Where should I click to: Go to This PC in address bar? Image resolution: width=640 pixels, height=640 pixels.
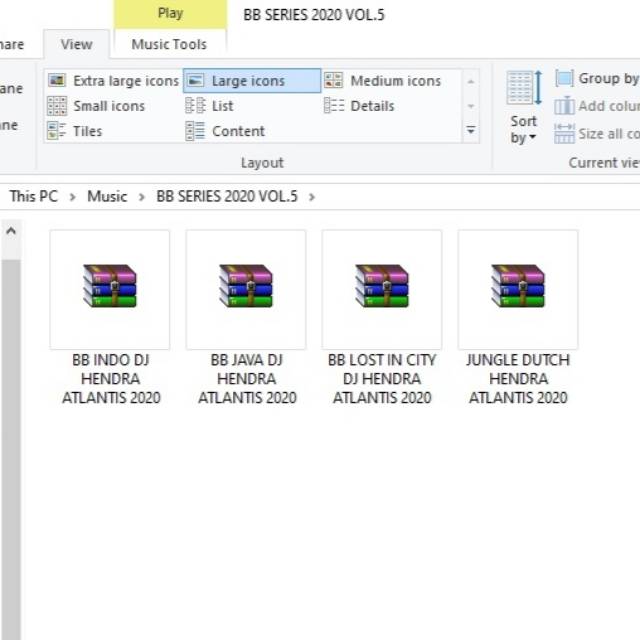[x=33, y=196]
